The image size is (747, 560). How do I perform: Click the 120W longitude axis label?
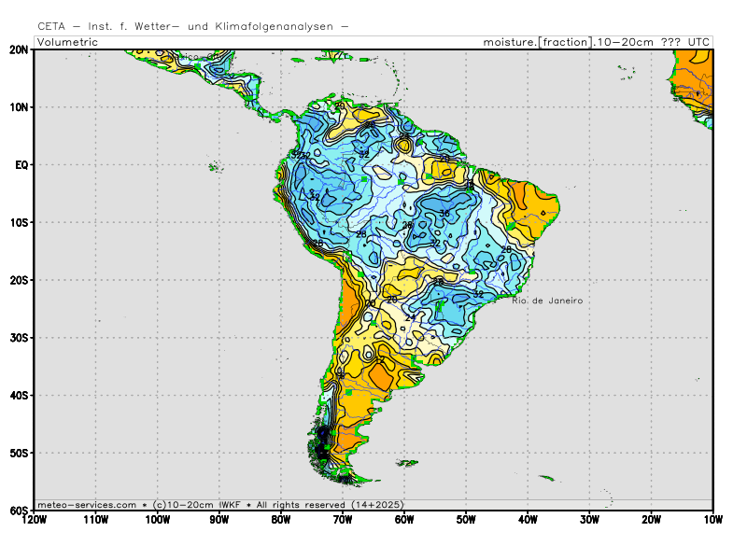[x=35, y=519]
